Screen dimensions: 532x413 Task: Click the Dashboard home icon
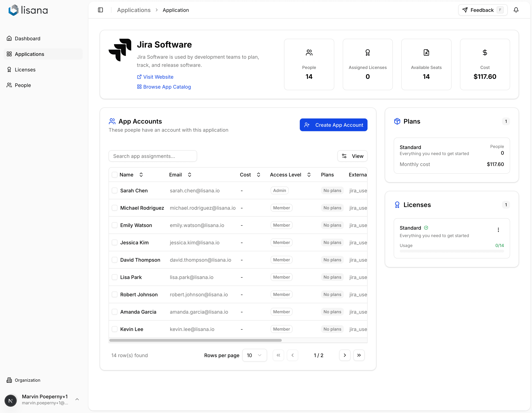coord(9,38)
